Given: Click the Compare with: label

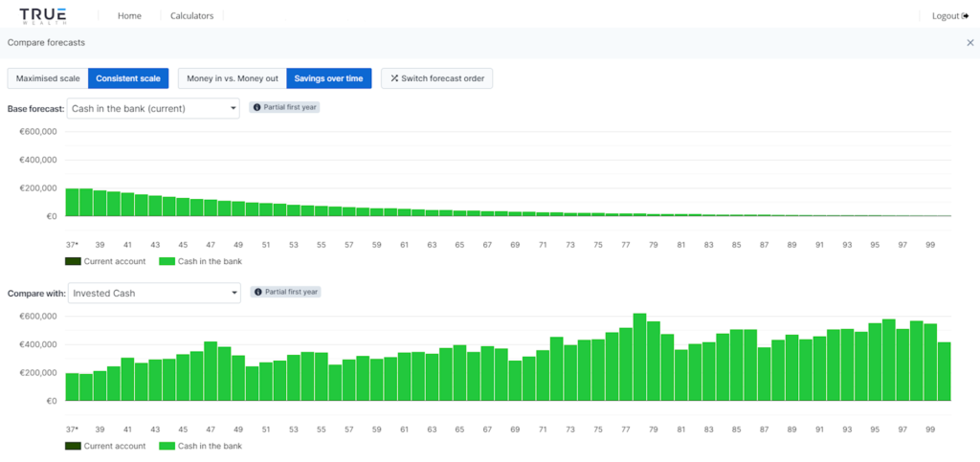Looking at the screenshot, I should pyautogui.click(x=36, y=293).
